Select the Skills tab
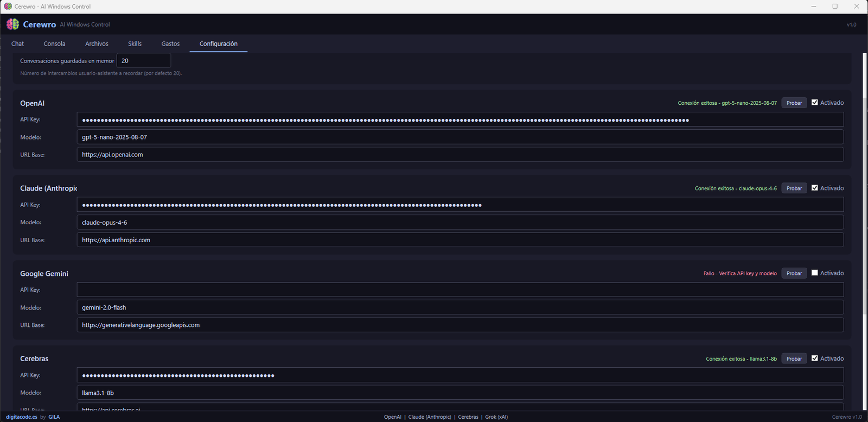This screenshot has height=422, width=868. (x=135, y=44)
